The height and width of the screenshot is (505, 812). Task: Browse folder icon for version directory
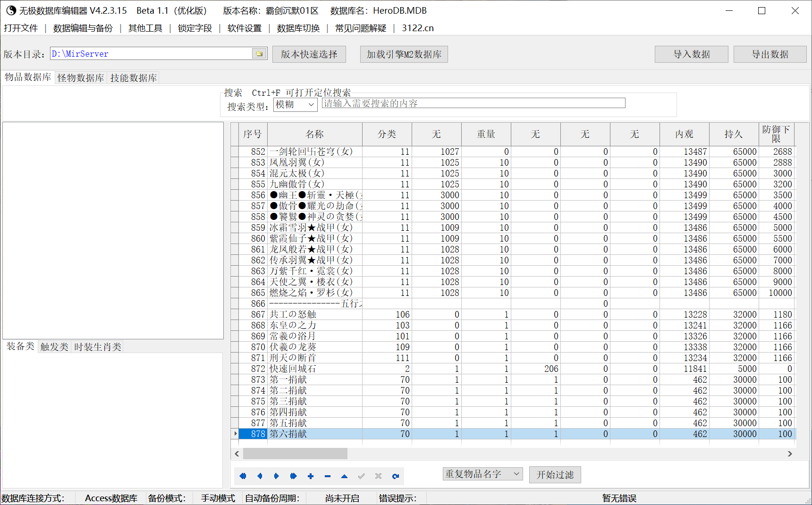(259, 54)
